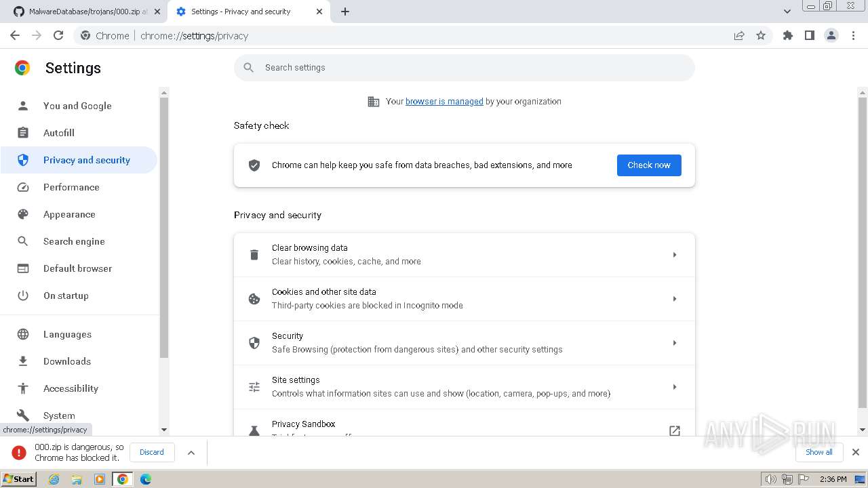Open the Extensions puzzle icon

788,35
